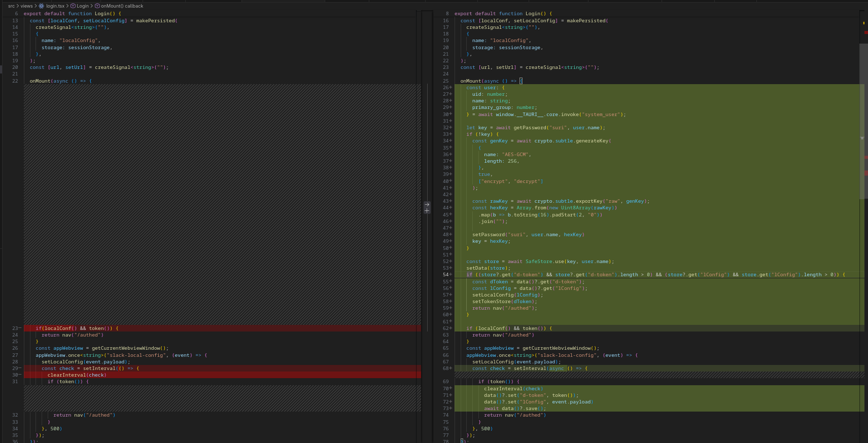Click line number 54 in the right pane
This screenshot has width=868, height=443.
tap(445, 275)
